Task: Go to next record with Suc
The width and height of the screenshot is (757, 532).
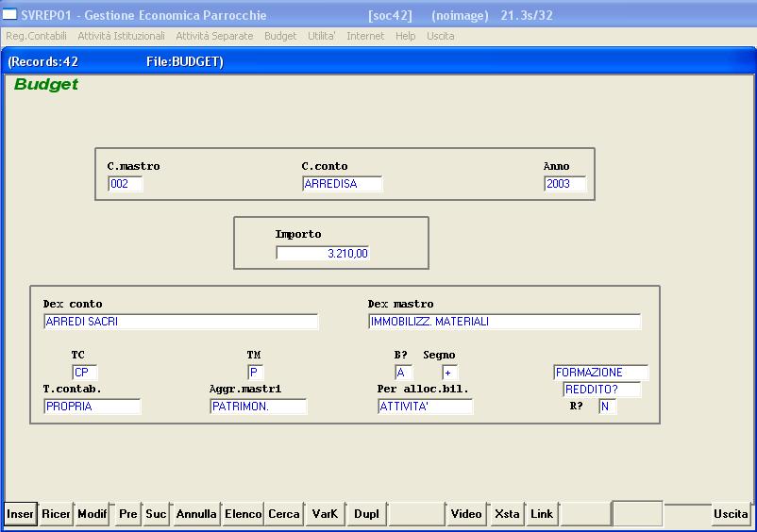Action: coord(156,514)
